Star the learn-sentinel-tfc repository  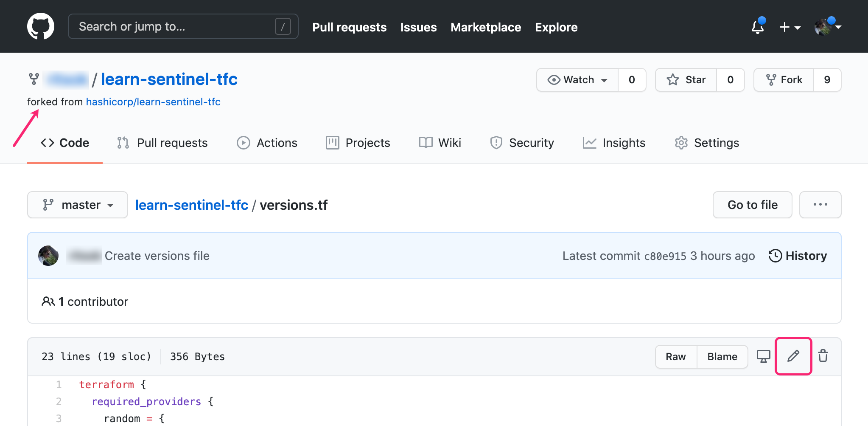(x=686, y=79)
